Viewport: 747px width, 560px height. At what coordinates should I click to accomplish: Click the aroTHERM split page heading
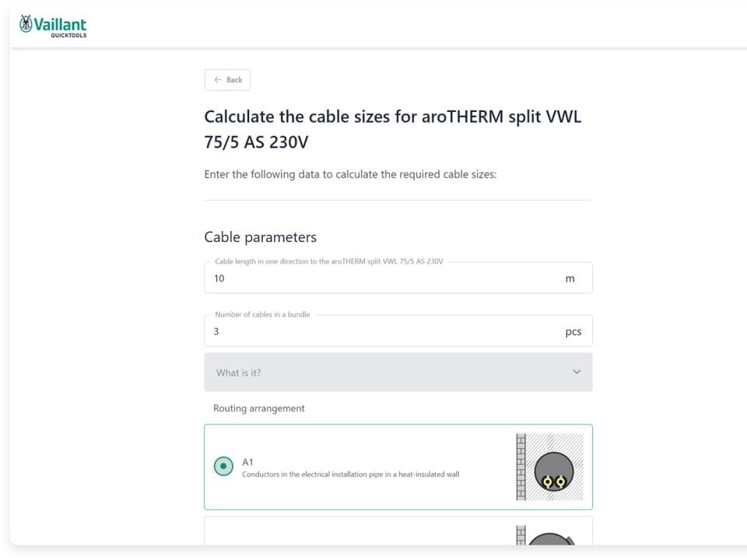(x=392, y=129)
